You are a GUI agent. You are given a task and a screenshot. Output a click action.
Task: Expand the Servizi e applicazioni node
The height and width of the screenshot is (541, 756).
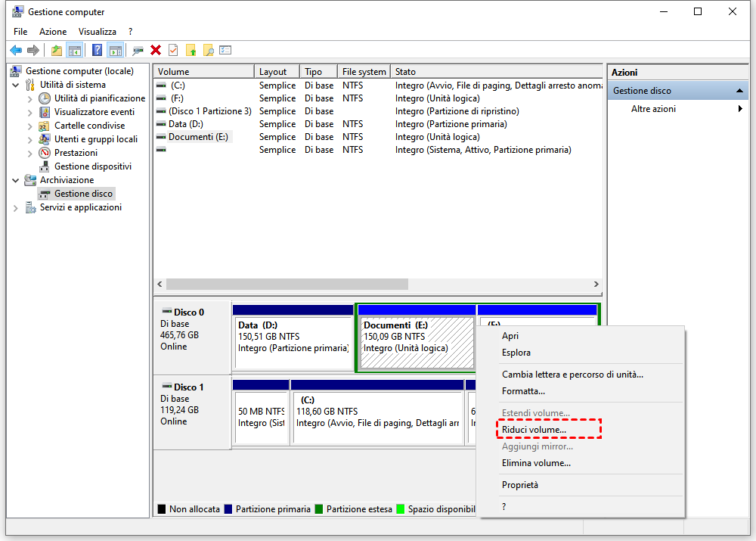17,207
